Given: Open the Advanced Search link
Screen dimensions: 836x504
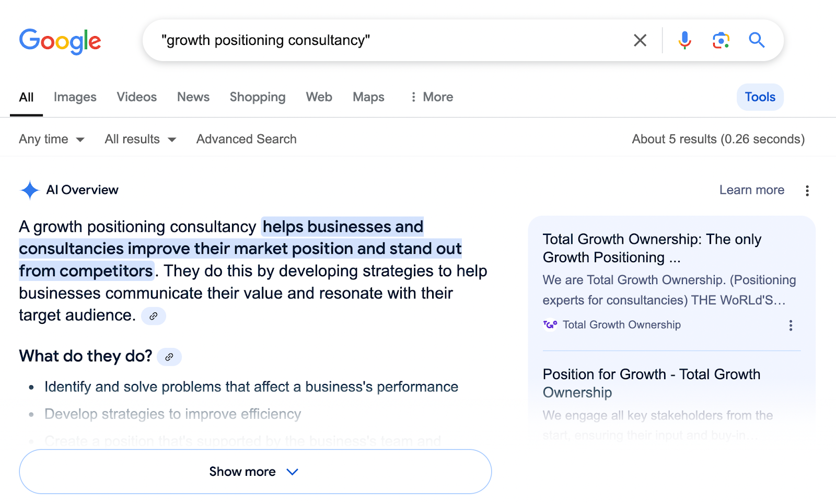Looking at the screenshot, I should [247, 139].
